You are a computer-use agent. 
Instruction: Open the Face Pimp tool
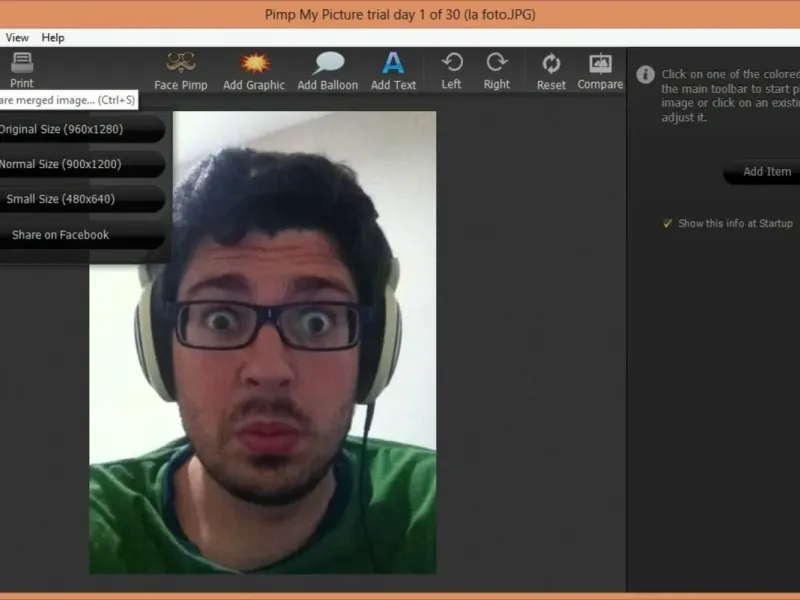(181, 71)
